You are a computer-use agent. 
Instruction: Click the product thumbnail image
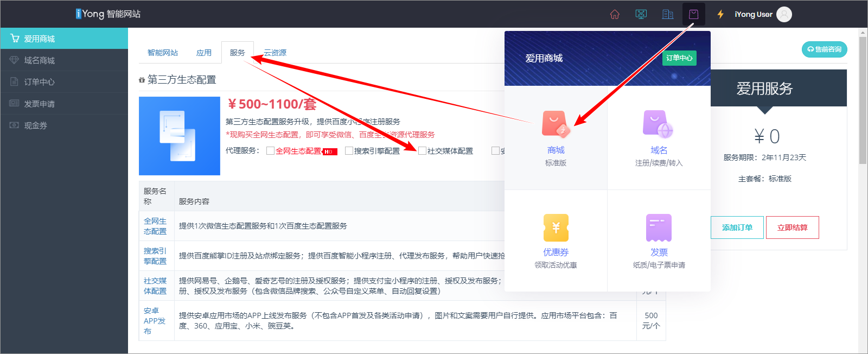(x=180, y=136)
